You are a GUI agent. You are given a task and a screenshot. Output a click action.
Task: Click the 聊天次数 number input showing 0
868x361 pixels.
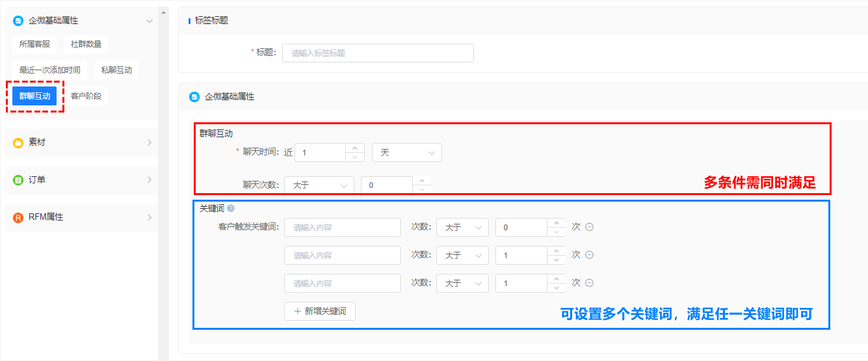387,185
